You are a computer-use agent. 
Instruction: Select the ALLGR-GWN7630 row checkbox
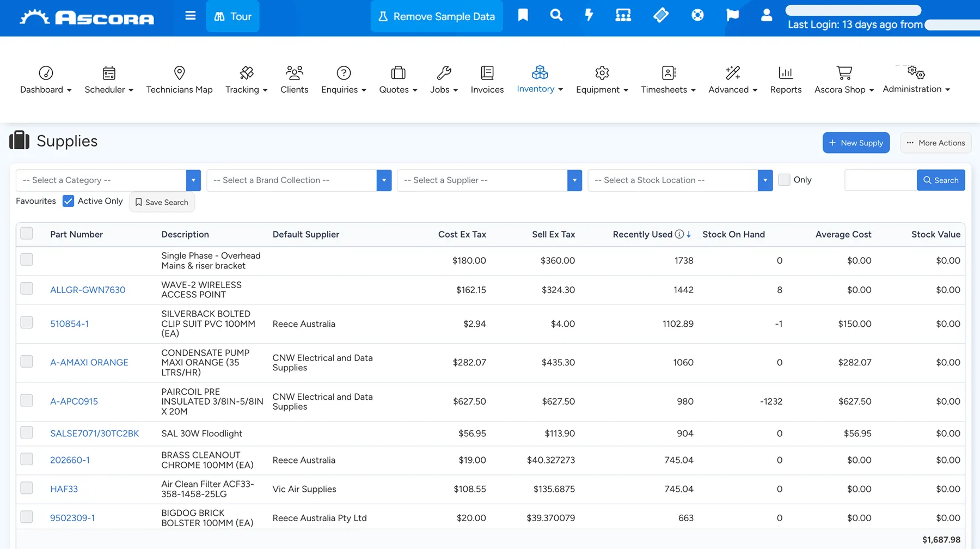(27, 289)
